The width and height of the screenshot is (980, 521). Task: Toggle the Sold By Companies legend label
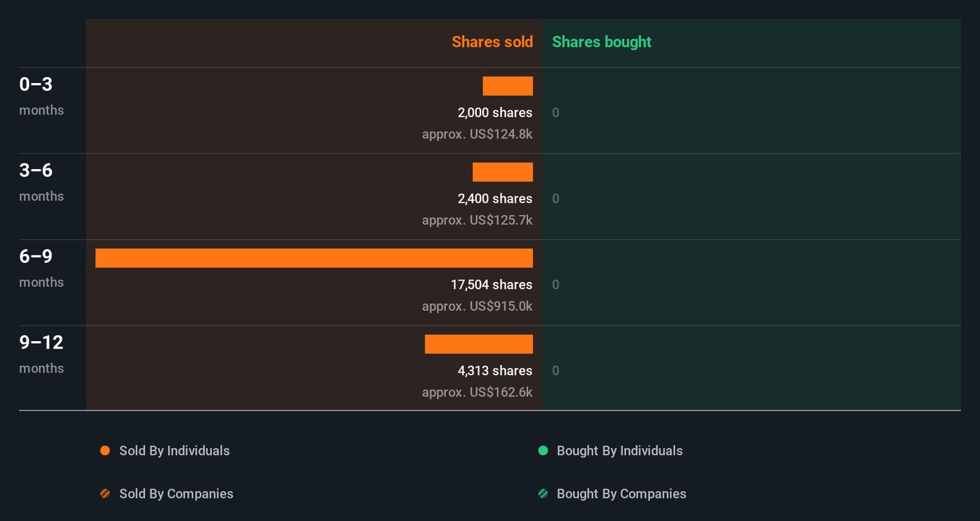coord(176,494)
